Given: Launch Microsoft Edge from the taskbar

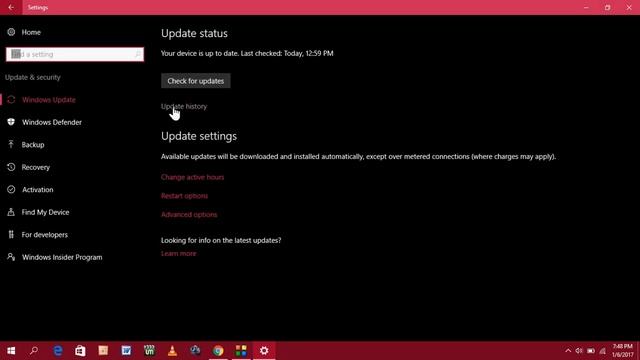Looking at the screenshot, I should 58,351.
